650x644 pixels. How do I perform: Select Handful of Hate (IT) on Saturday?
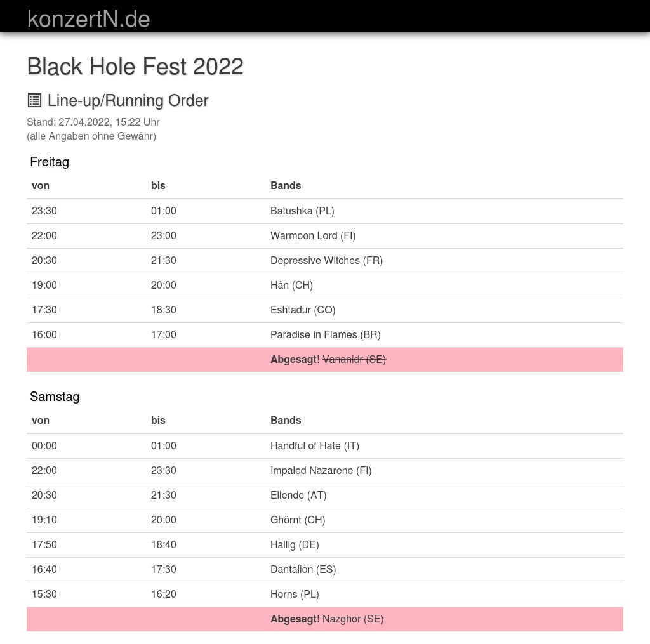[315, 445]
